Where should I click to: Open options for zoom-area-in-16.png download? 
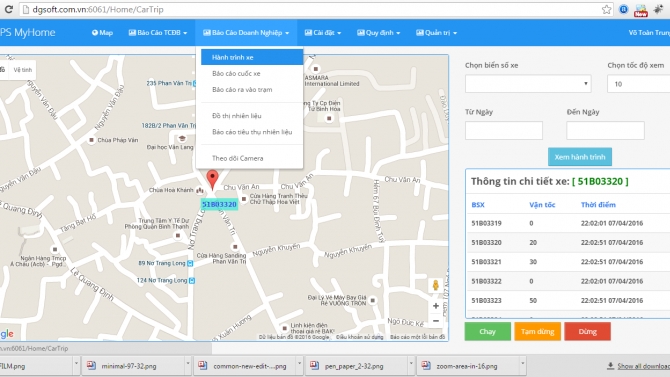[x=522, y=364]
